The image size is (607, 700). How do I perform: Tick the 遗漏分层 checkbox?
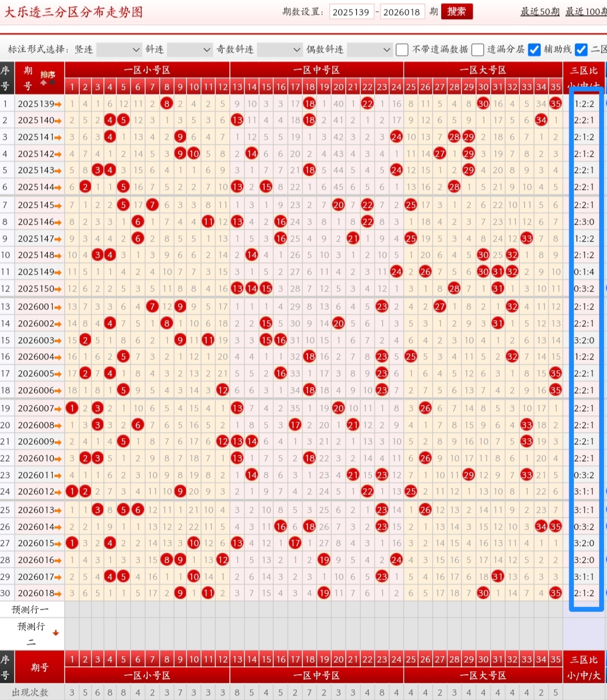tap(478, 50)
